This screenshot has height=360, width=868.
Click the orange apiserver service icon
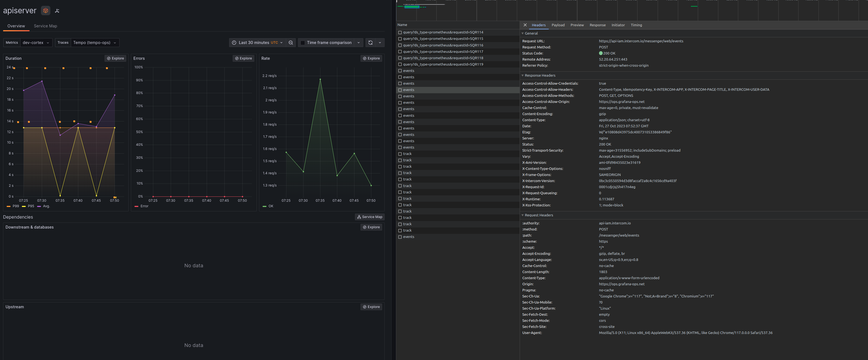(x=45, y=11)
